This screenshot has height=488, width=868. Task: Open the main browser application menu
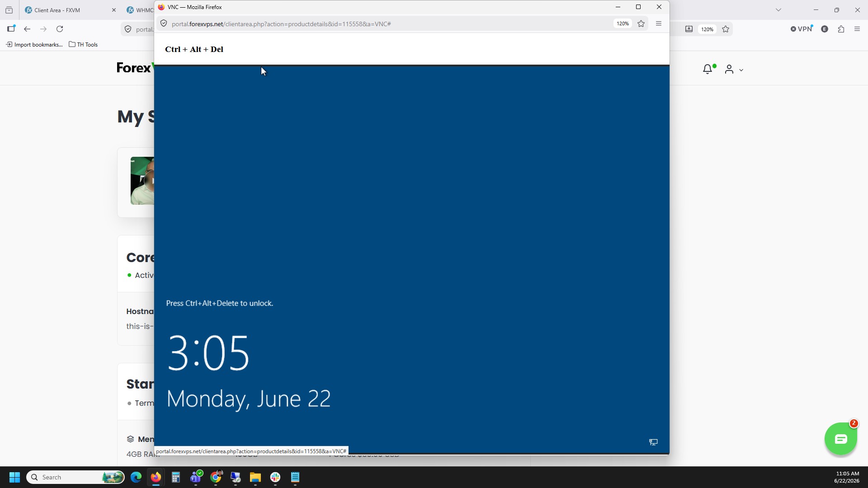[x=857, y=29]
